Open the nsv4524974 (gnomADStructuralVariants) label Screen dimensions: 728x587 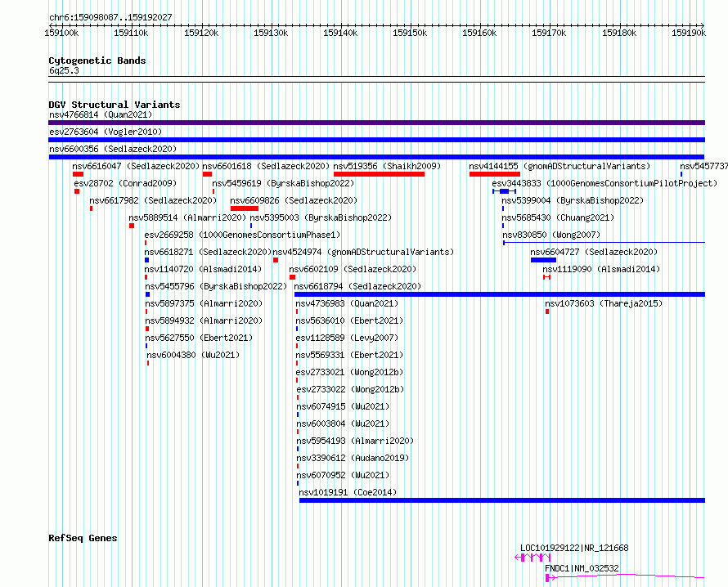[x=363, y=252]
